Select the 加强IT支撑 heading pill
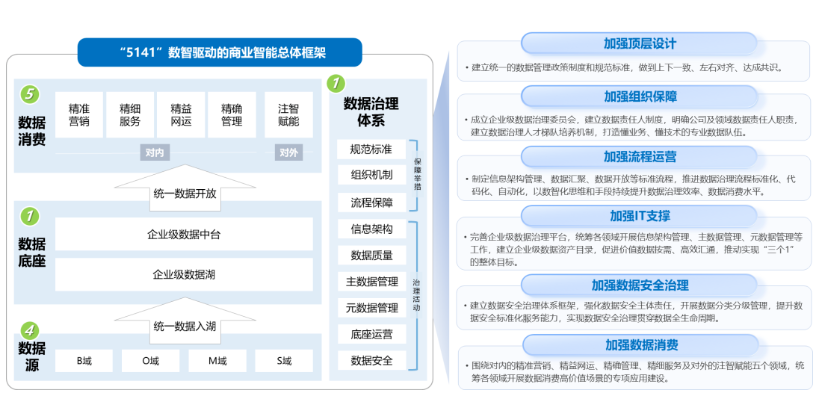The image size is (822, 410). pyautogui.click(x=640, y=216)
